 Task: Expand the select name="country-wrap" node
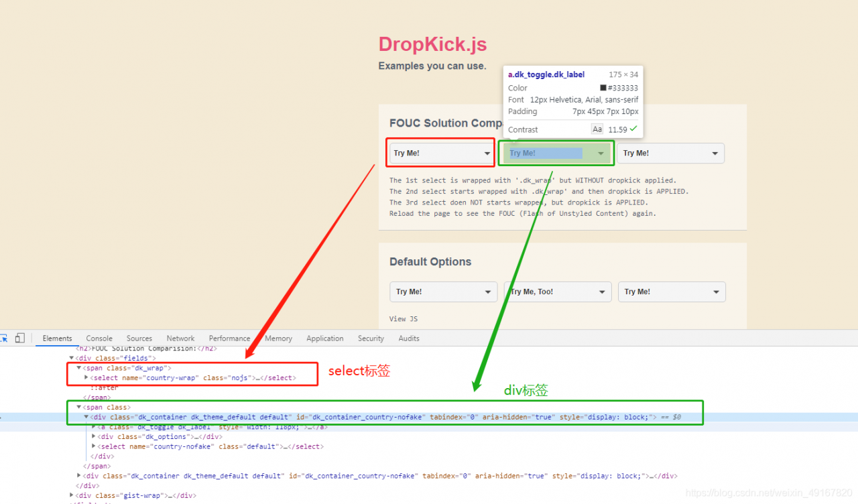pos(86,378)
